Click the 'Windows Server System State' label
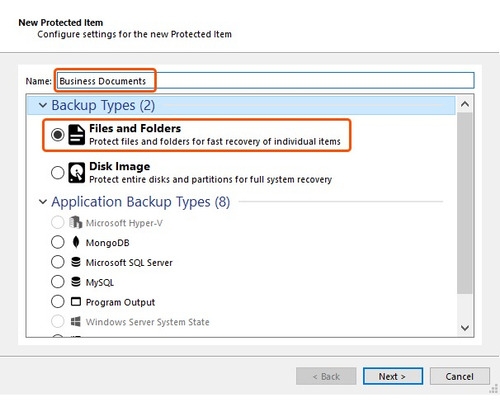500x413 pixels. pos(147,322)
